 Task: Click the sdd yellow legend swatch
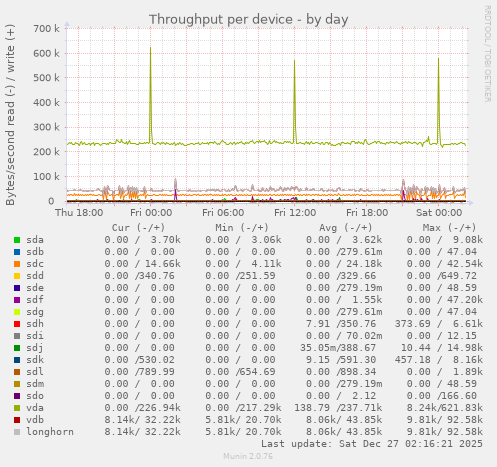(17, 276)
